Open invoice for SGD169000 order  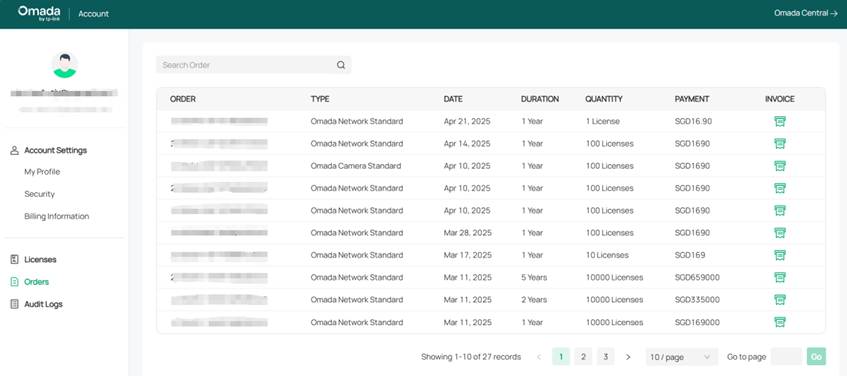[x=779, y=322]
